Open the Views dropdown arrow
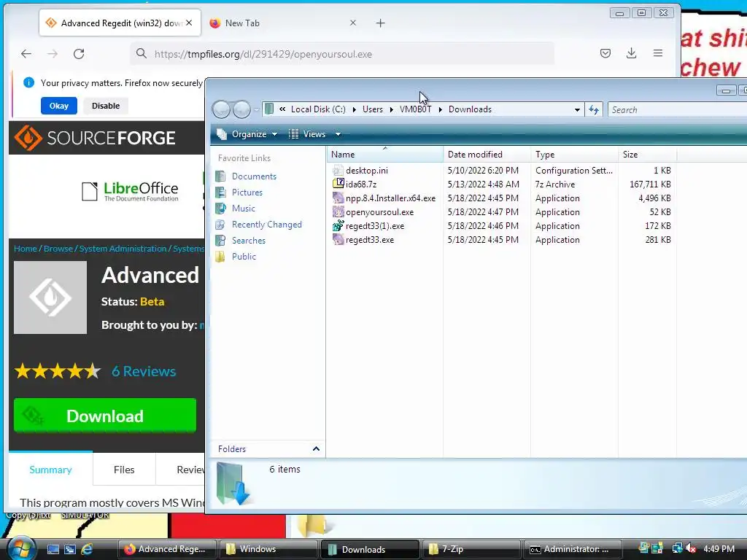The width and height of the screenshot is (747, 560). [338, 134]
